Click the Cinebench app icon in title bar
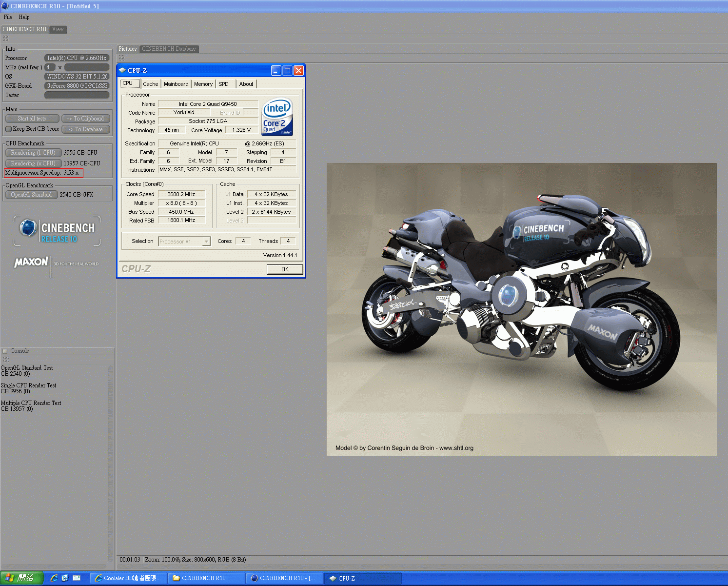This screenshot has width=728, height=586. click(x=5, y=6)
